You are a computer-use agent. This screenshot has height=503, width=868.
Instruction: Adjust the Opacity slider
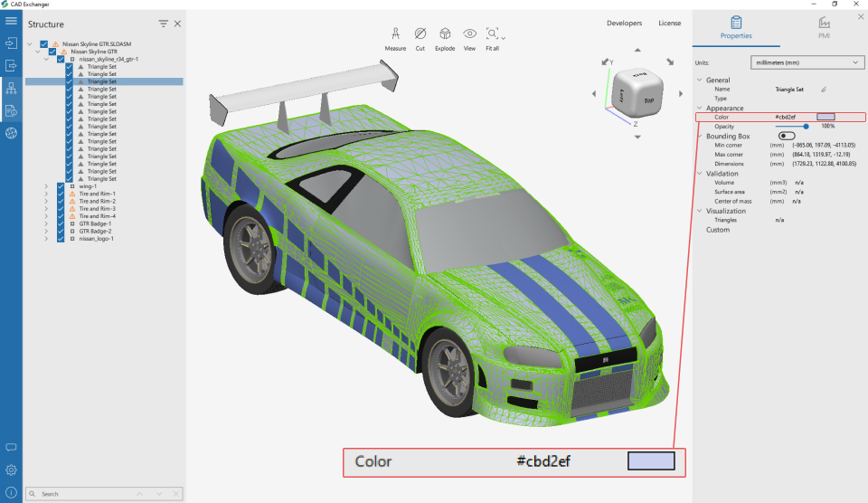pos(792,127)
